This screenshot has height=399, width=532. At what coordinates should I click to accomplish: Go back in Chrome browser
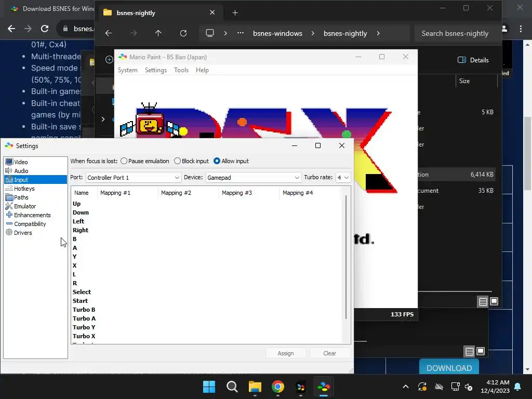point(11,29)
